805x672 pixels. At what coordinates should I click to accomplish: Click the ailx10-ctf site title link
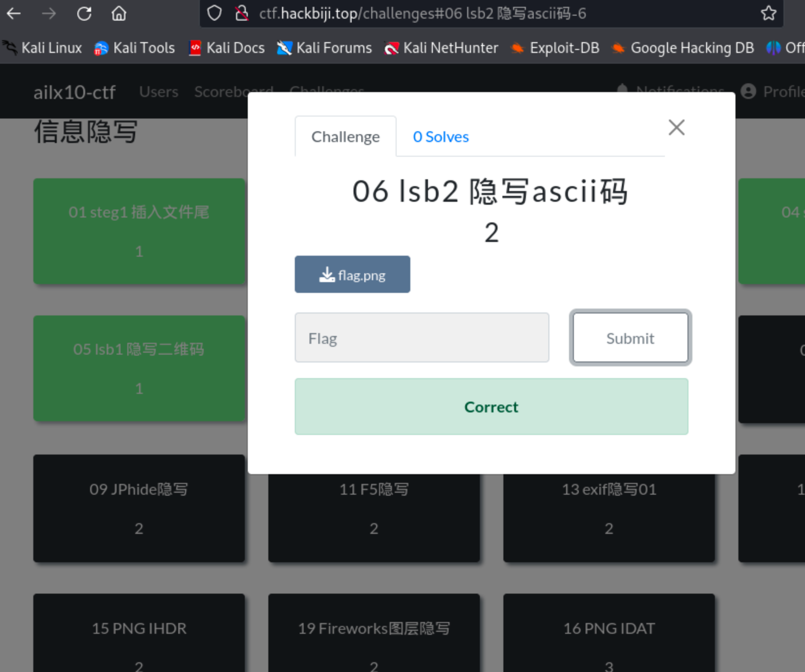[x=74, y=91]
